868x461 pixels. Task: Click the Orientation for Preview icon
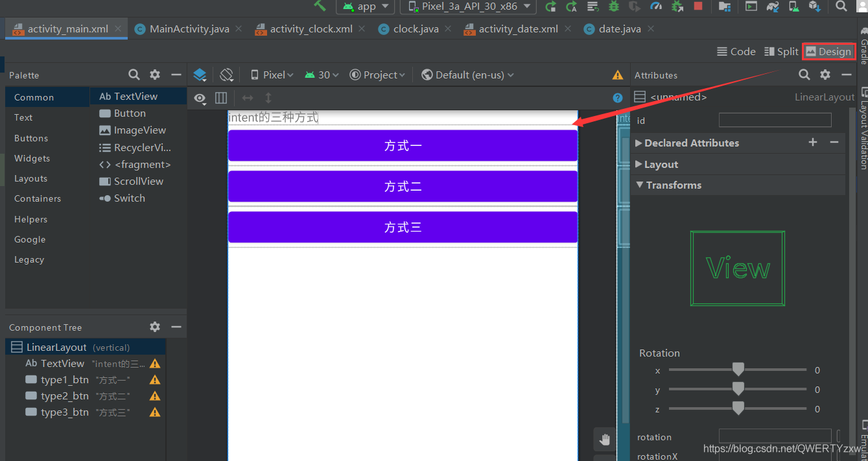point(226,75)
